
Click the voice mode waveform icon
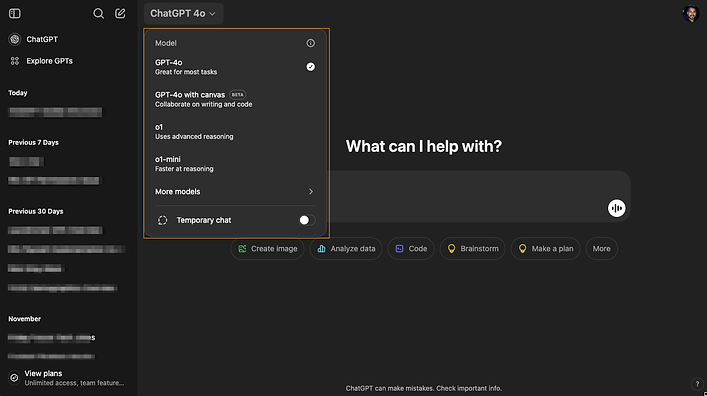tap(616, 208)
